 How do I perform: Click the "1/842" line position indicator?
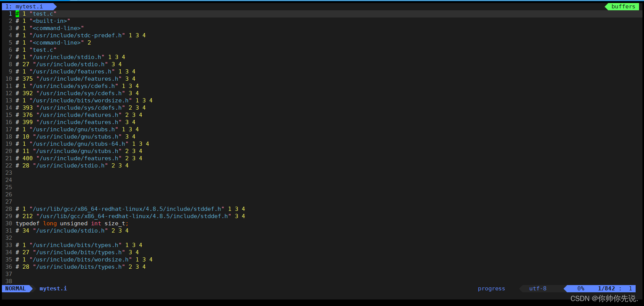(x=606, y=288)
